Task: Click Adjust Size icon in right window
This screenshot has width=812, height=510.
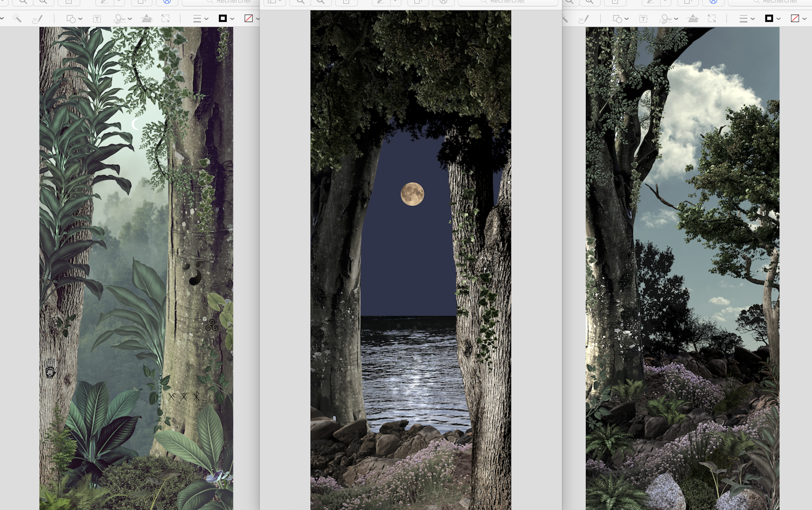Action: (x=711, y=18)
